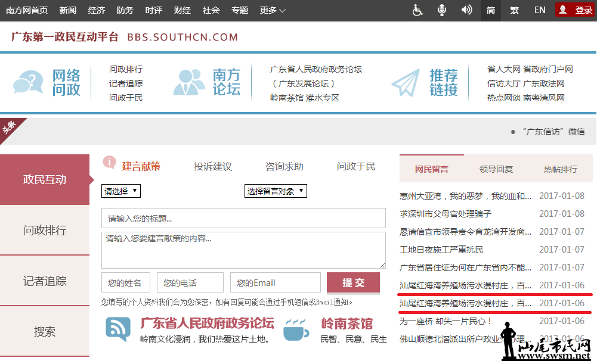Open the 选择留言对象 dropdown
The image size is (597, 364).
[276, 191]
